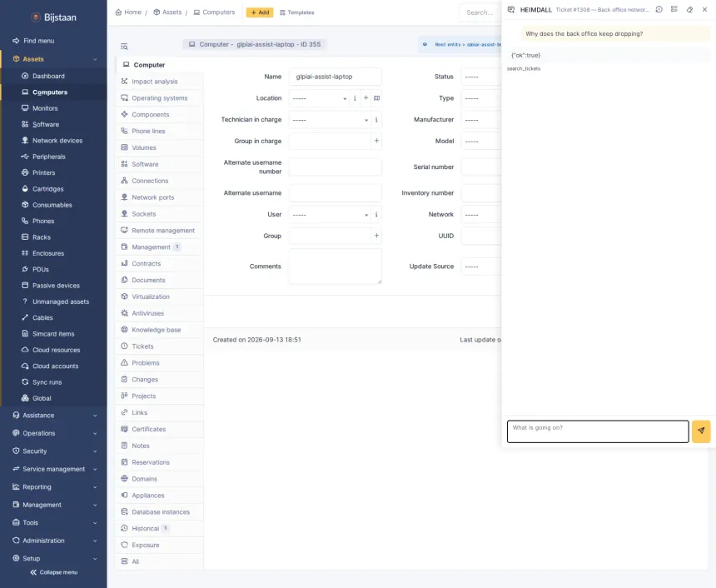Image resolution: width=716 pixels, height=588 pixels.
Task: Click the search list toggle icon above the Computer tab
Action: 124,47
